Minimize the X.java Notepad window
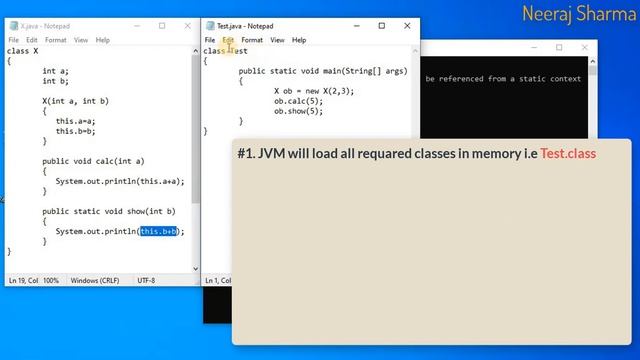The height and width of the screenshot is (360, 640). tap(137, 26)
